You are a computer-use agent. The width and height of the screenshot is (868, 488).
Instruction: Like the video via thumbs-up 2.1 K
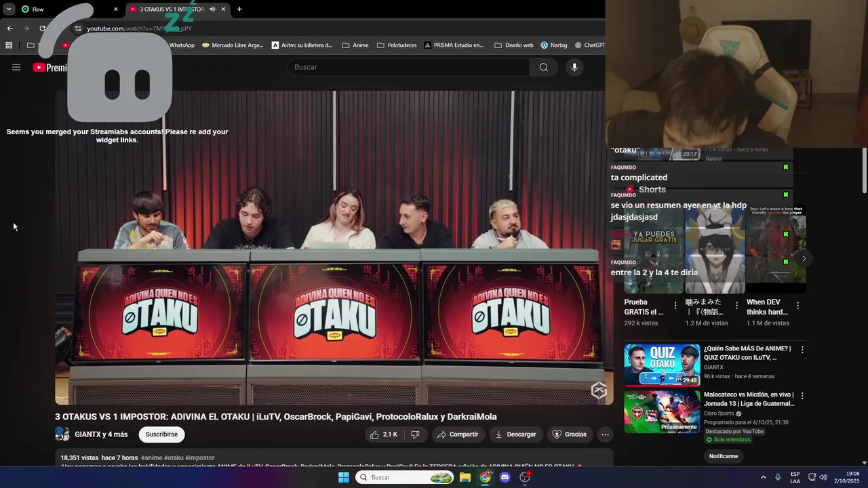click(x=384, y=434)
